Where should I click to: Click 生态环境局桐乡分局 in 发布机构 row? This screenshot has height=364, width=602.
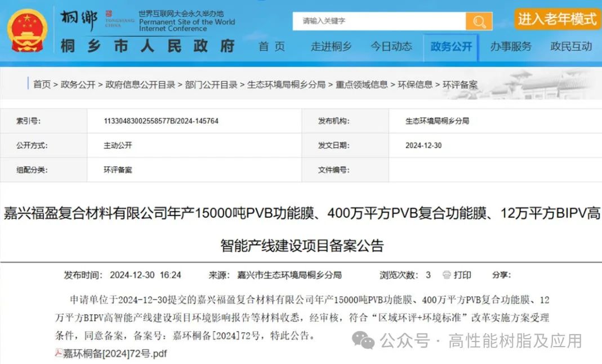[438, 121]
